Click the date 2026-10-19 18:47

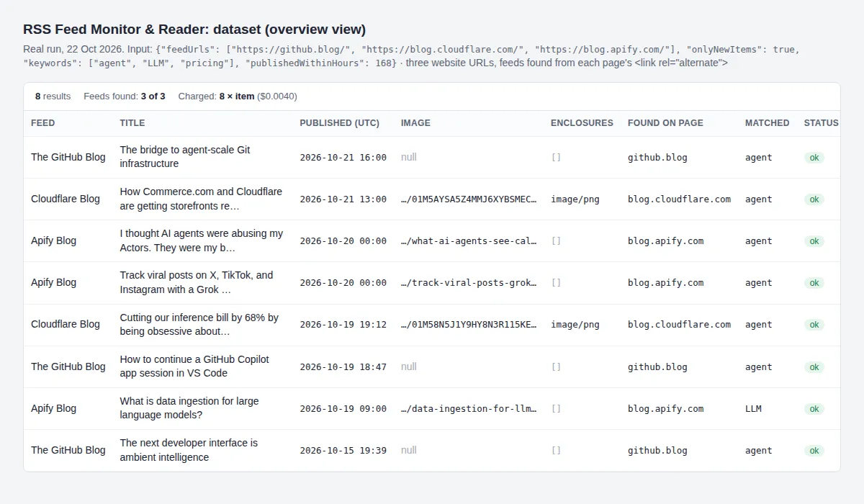(x=343, y=367)
